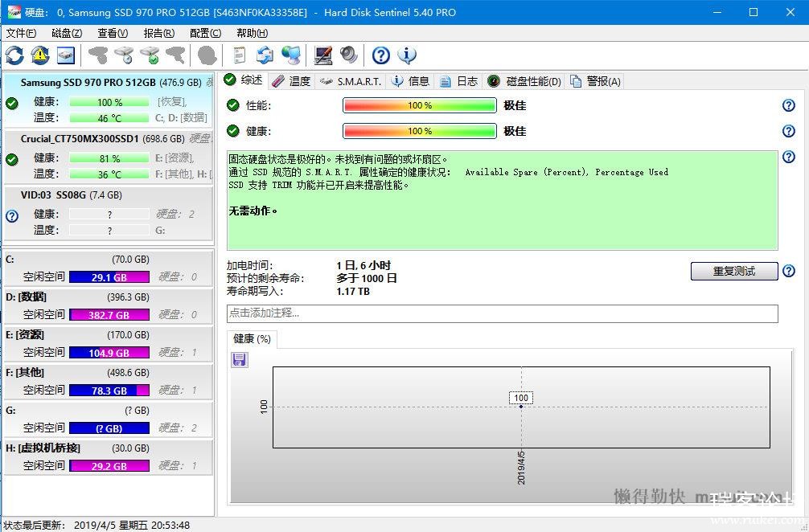Click the Crucial health 81 % bar
This screenshot has height=532, width=809.
[109, 158]
